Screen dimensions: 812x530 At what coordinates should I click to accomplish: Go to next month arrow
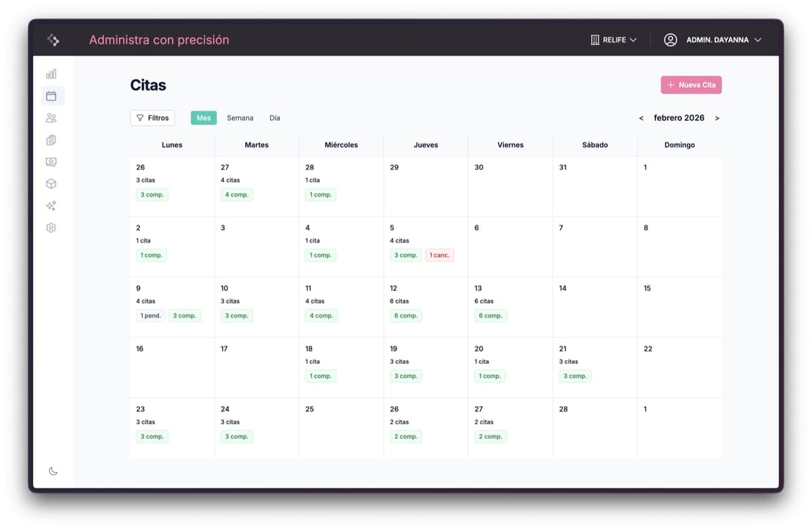click(717, 118)
